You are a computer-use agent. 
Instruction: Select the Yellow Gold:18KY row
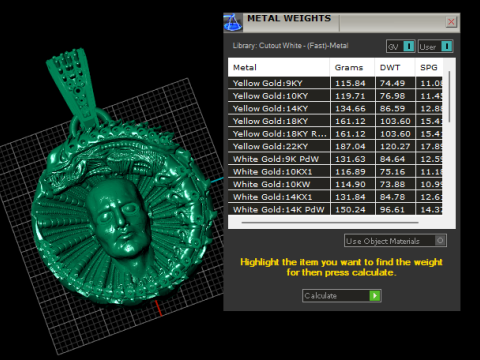335,121
